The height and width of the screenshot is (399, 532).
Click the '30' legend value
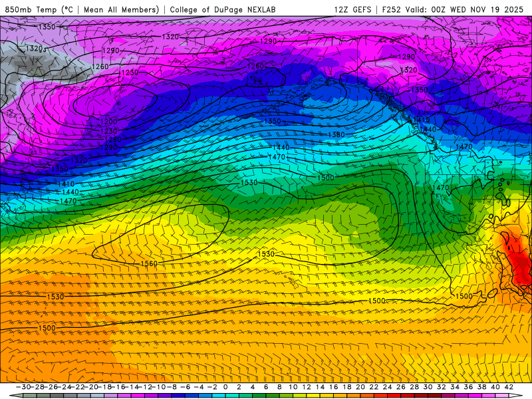[428, 387]
